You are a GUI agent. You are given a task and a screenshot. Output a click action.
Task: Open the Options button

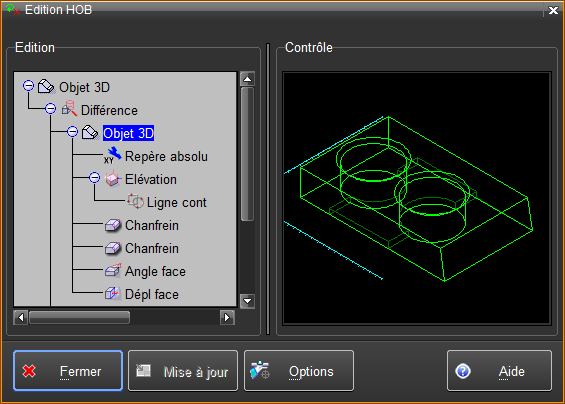point(299,370)
